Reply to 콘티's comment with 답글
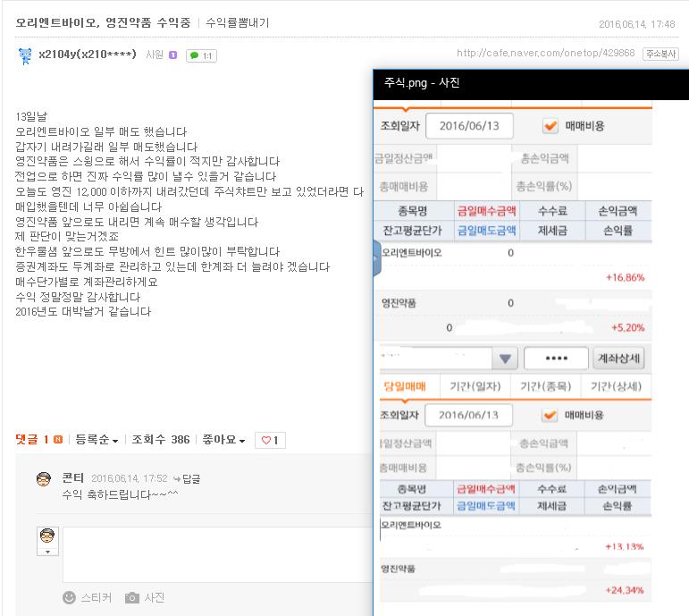 click(187, 478)
